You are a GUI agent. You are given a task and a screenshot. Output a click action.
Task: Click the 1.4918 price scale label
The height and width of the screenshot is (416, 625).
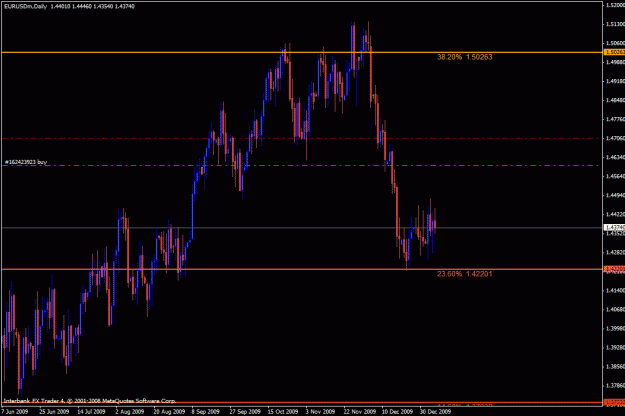(x=615, y=81)
